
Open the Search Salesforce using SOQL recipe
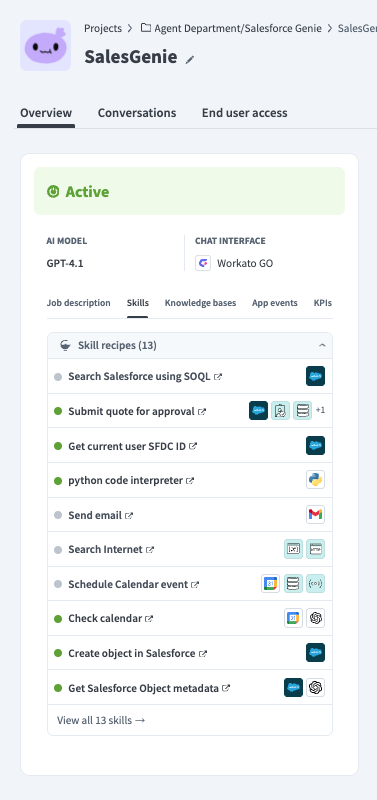pyautogui.click(x=139, y=377)
